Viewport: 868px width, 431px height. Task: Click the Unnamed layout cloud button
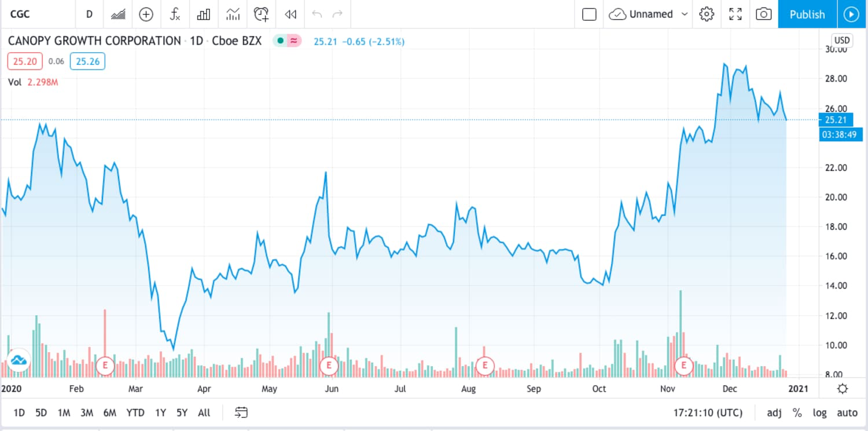(641, 14)
